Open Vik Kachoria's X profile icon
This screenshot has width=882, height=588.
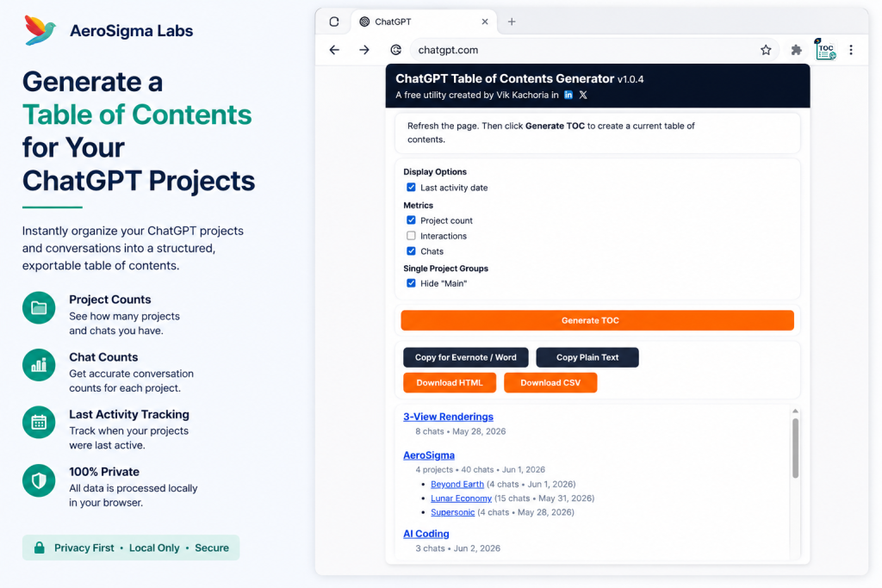click(583, 95)
